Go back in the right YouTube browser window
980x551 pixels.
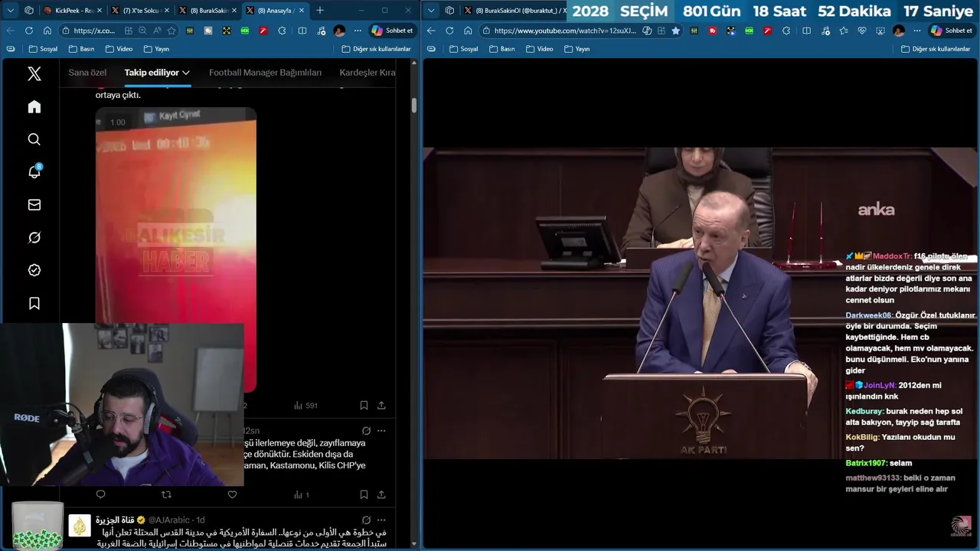click(431, 31)
